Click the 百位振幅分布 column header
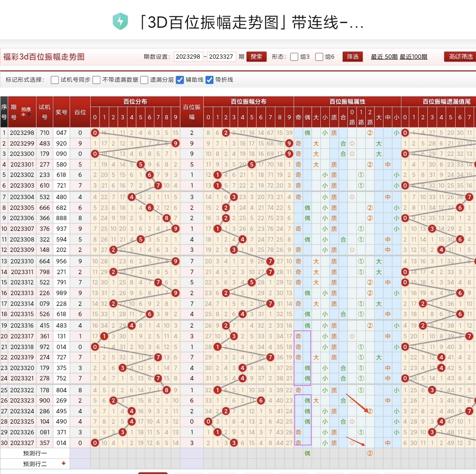 coord(248,102)
